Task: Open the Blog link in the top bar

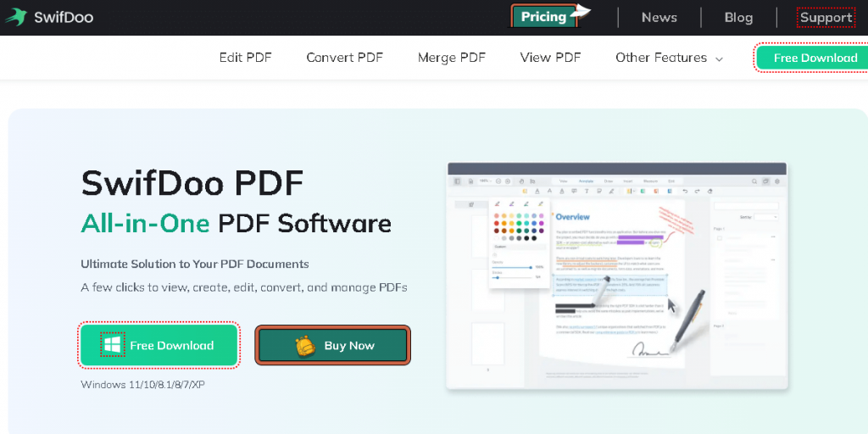Action: coord(738,18)
